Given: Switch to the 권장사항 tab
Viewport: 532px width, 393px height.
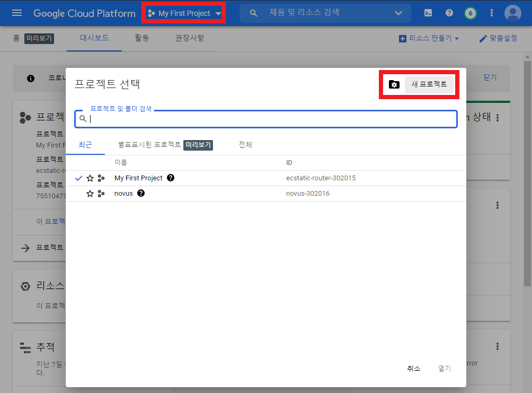Looking at the screenshot, I should click(x=190, y=38).
